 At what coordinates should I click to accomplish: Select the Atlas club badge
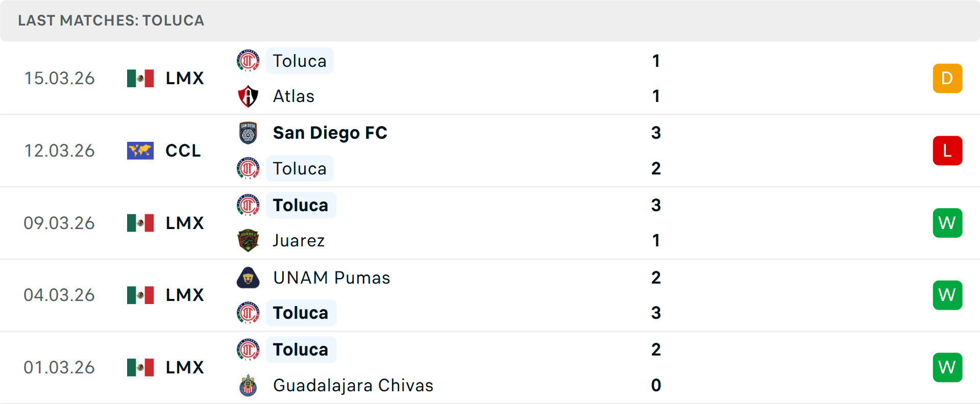tap(248, 96)
